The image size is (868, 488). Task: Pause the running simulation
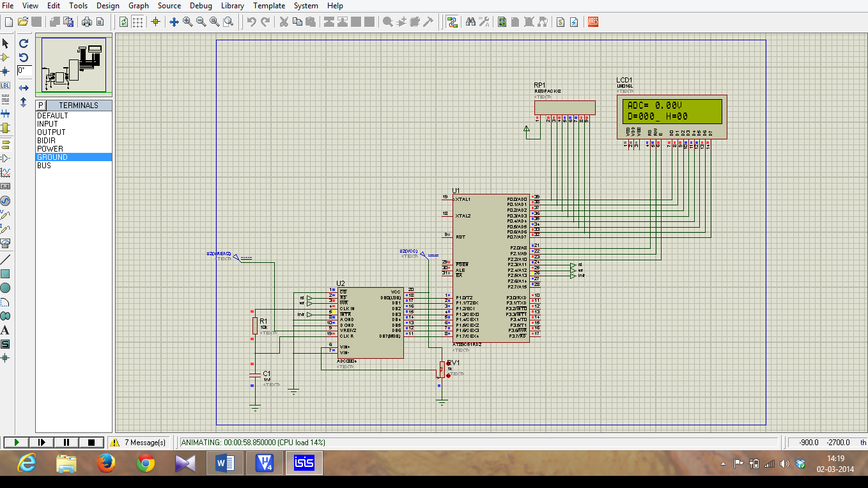coord(66,441)
